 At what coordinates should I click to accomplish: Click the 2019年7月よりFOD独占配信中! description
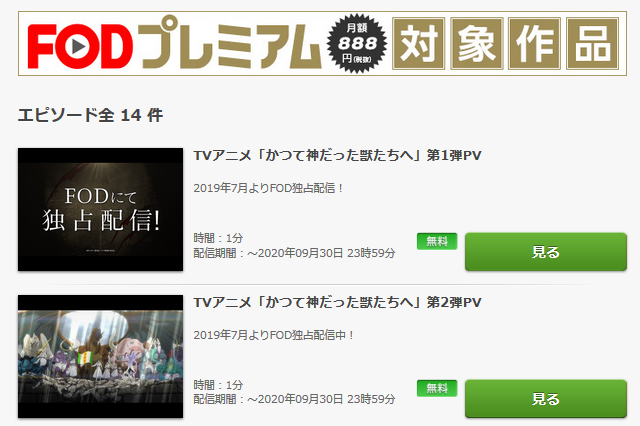click(x=273, y=335)
